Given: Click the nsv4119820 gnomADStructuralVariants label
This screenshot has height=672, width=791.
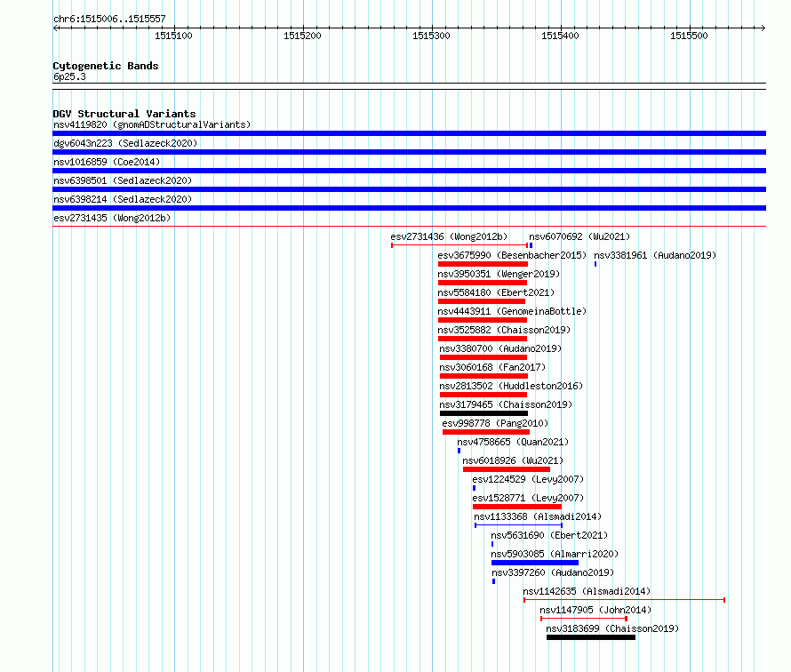Looking at the screenshot, I should (152, 124).
